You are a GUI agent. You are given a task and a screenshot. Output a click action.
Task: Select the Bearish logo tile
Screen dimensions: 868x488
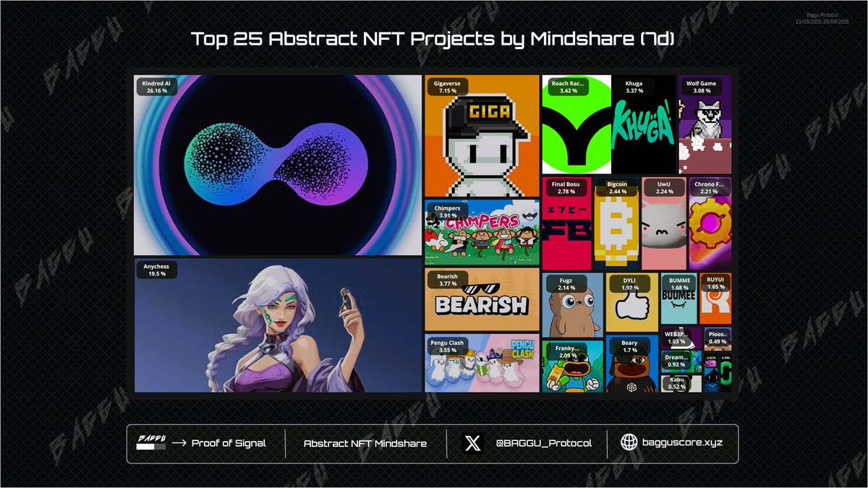482,300
